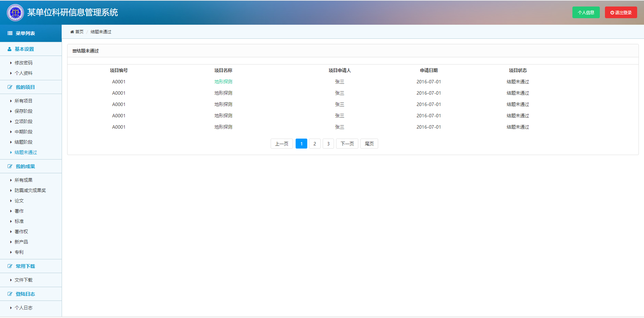Collapse the 我的成果 section header
This screenshot has width=644, height=318.
point(31,166)
